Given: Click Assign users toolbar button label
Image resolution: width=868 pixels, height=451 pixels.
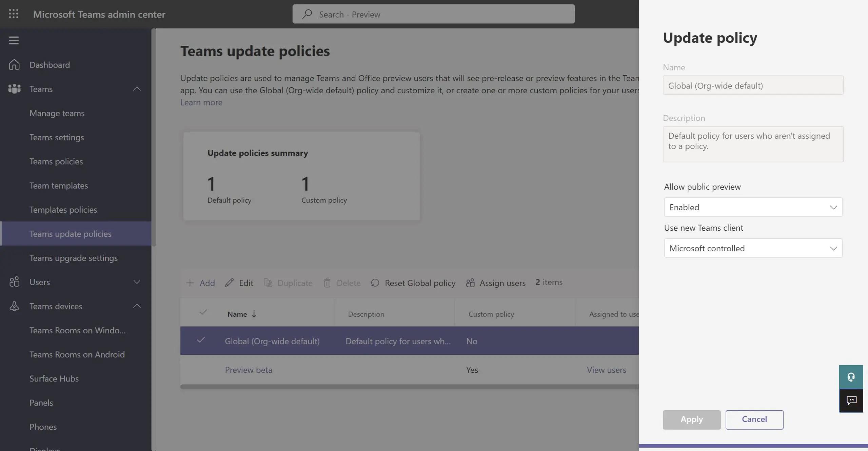Looking at the screenshot, I should (x=502, y=282).
